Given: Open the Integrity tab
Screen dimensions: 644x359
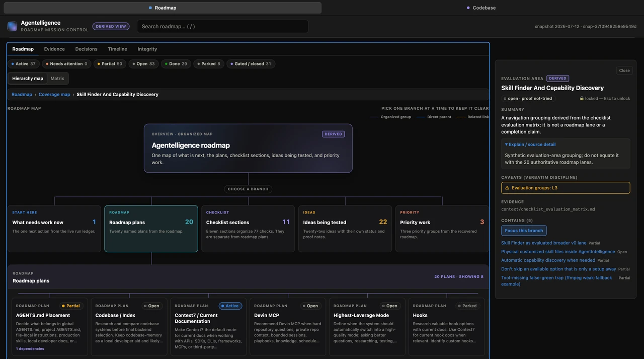Looking at the screenshot, I should 147,49.
